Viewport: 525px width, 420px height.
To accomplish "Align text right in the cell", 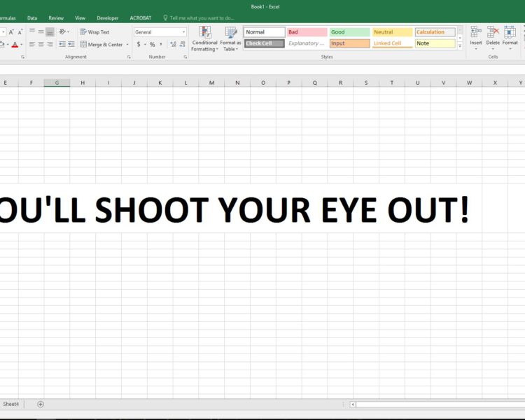I will [x=50, y=44].
